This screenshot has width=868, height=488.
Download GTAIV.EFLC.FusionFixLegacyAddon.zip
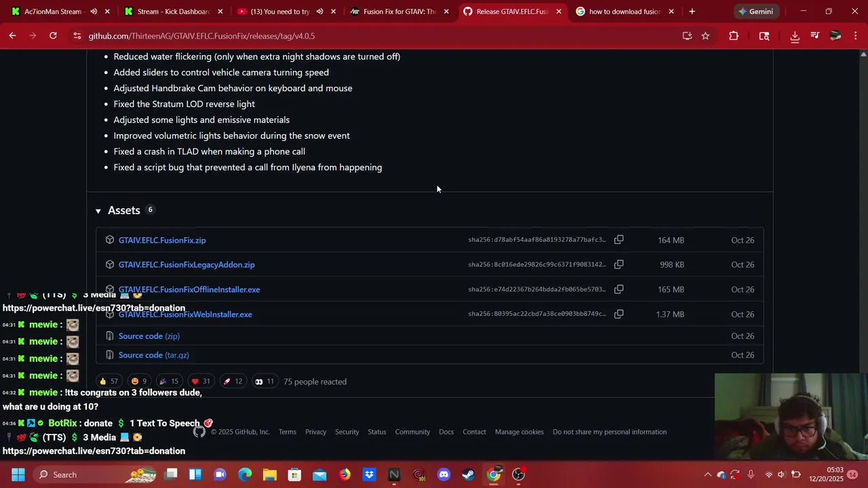click(x=186, y=264)
